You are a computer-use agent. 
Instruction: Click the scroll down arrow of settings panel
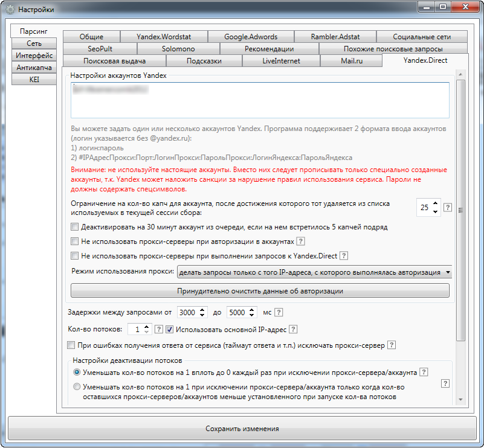click(x=460, y=400)
